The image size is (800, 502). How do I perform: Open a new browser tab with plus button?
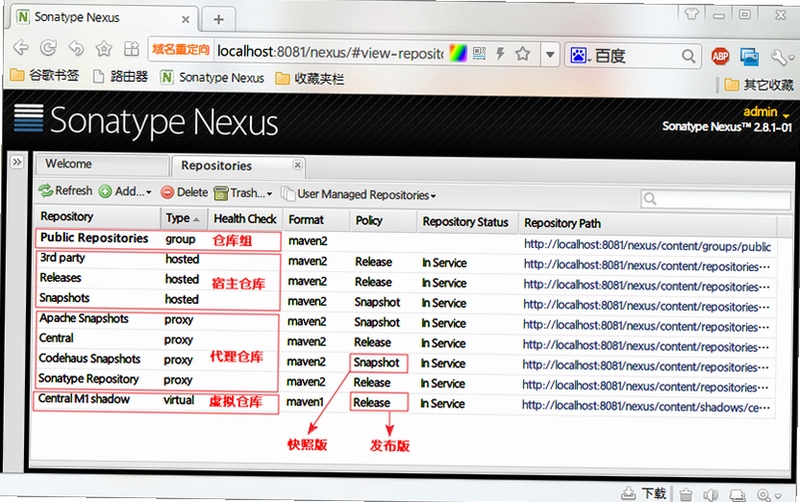(219, 19)
